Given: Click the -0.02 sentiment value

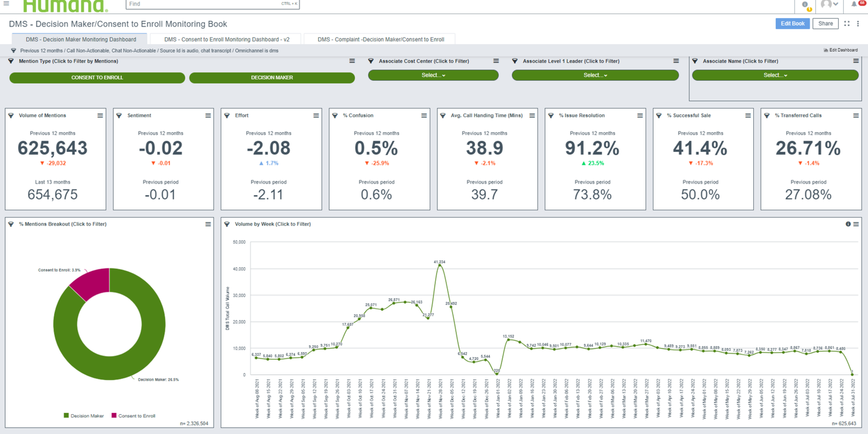Looking at the screenshot, I should coord(161,148).
